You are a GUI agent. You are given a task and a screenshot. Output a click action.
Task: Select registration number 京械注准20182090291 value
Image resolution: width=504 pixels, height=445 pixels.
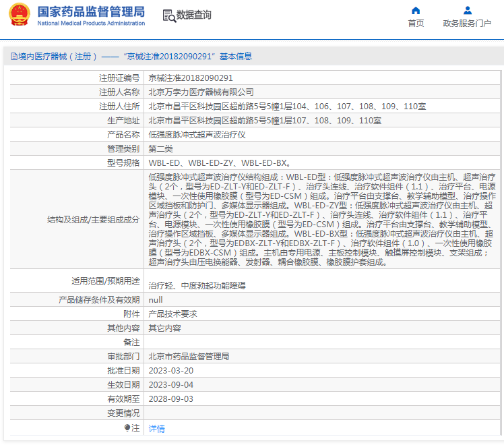[x=191, y=78]
